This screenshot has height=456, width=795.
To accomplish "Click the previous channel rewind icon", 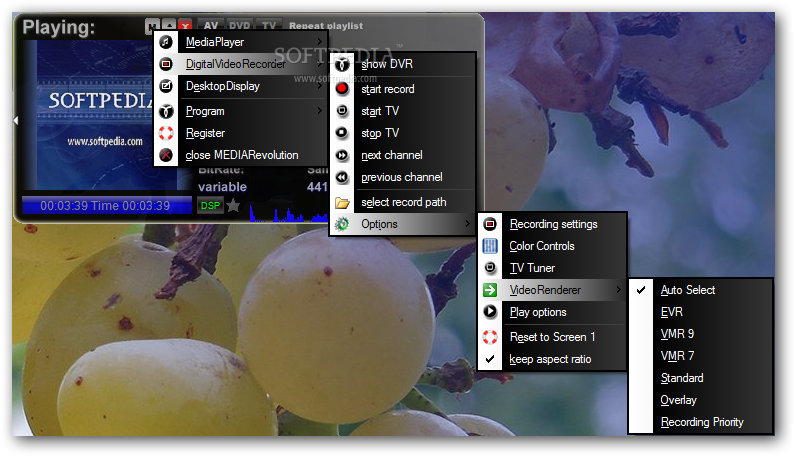I will tap(342, 177).
